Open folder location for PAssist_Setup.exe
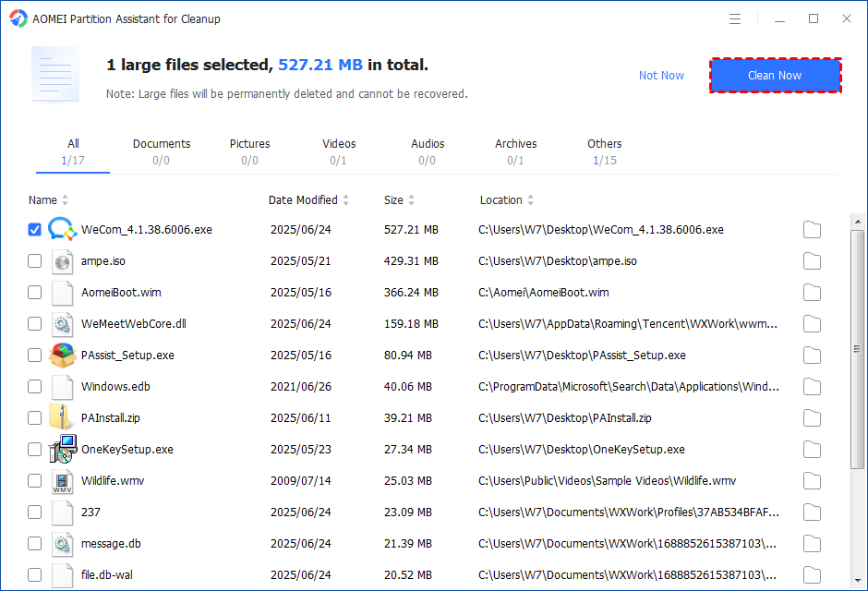 812,356
